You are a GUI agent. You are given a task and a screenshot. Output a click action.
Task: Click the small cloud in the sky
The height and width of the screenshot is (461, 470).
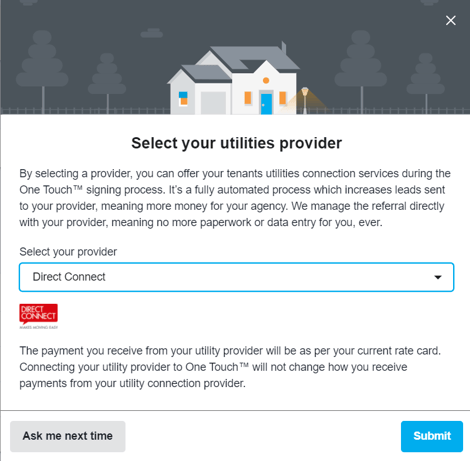coord(152,33)
